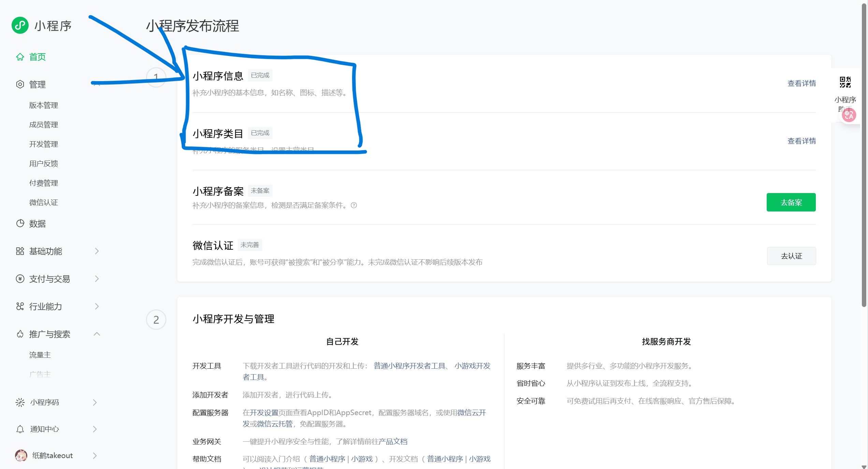Image resolution: width=868 pixels, height=469 pixels.
Task: Click the green Mini Program logo icon
Action: coord(20,25)
